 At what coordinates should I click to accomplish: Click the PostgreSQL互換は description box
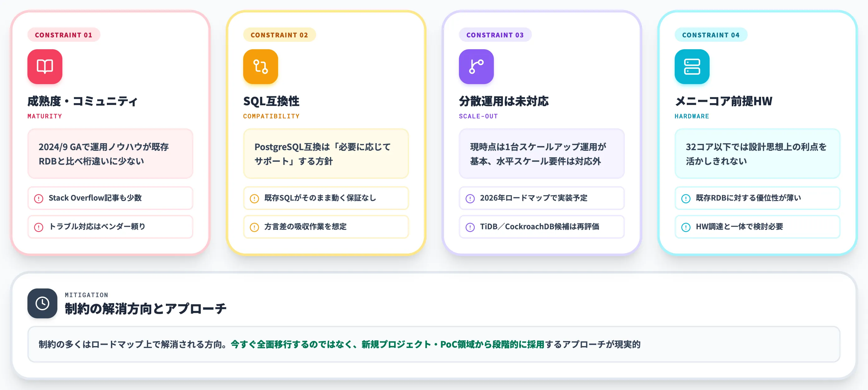(x=326, y=154)
